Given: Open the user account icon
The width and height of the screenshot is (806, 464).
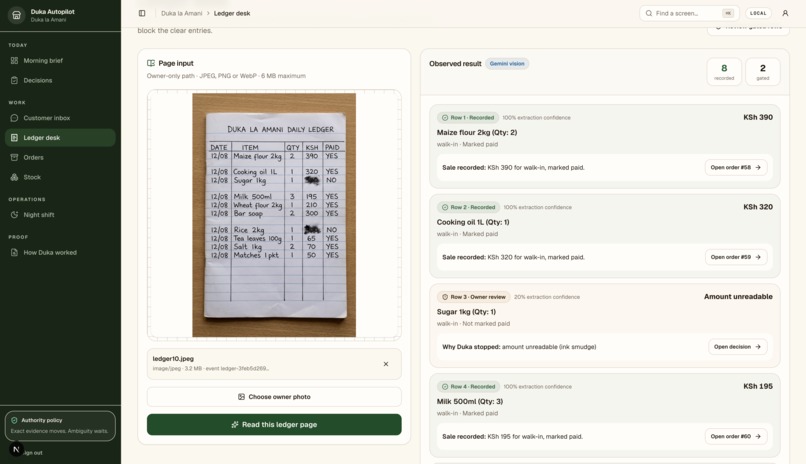Looking at the screenshot, I should 785,13.
